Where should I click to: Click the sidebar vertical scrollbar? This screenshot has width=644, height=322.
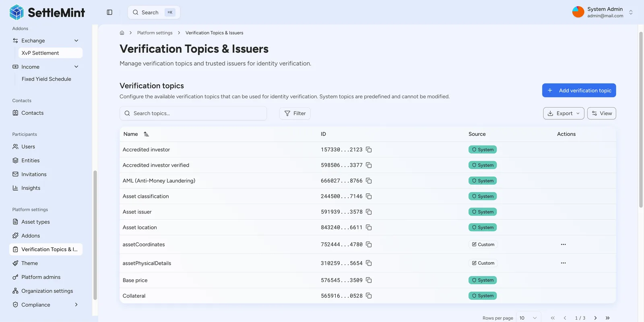(95, 235)
